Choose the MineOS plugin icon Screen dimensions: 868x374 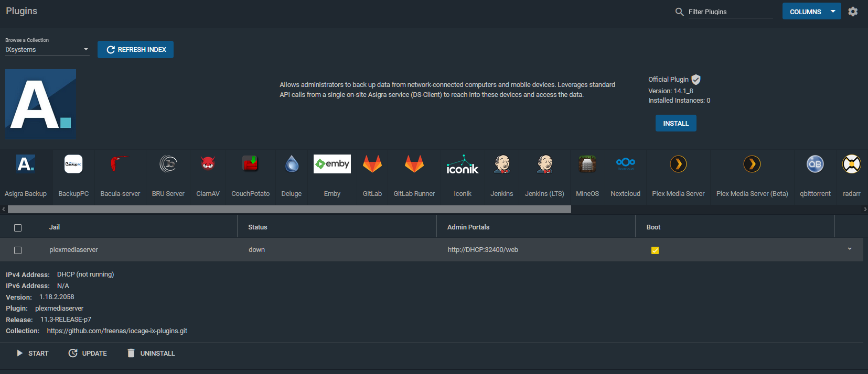pyautogui.click(x=587, y=164)
